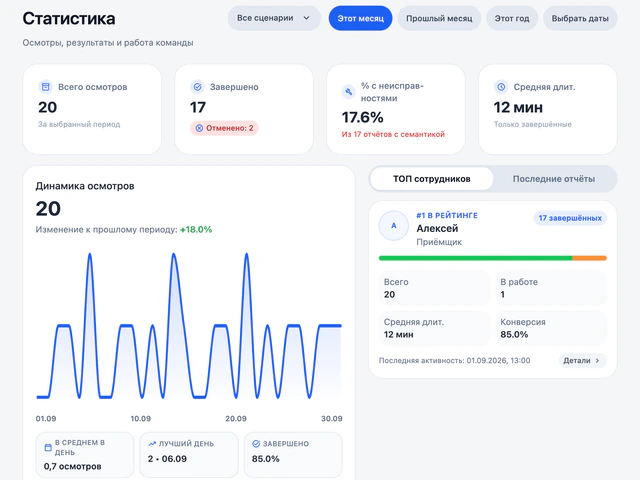Click the avatar 'A' of Алексей

click(394, 226)
